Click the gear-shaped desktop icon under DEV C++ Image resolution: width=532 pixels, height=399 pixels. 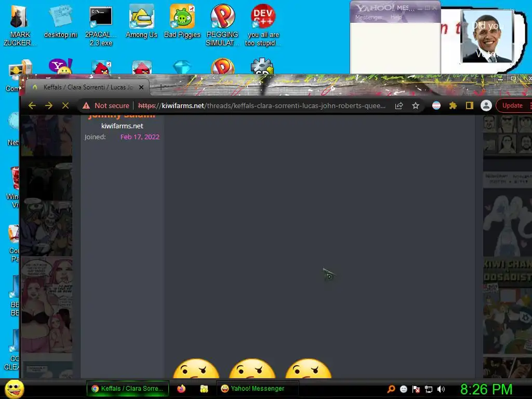click(262, 66)
